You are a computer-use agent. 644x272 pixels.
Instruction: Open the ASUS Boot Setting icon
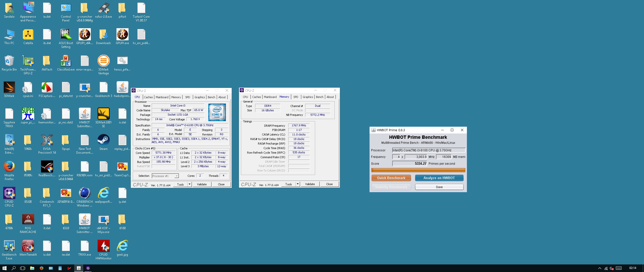coord(66,39)
